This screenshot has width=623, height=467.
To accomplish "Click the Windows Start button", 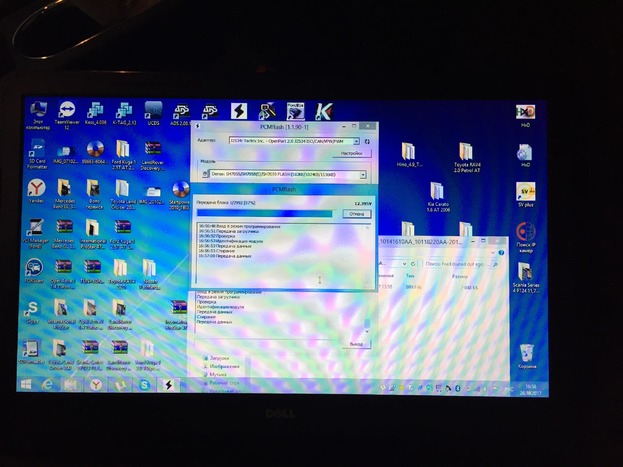I will click(x=24, y=384).
